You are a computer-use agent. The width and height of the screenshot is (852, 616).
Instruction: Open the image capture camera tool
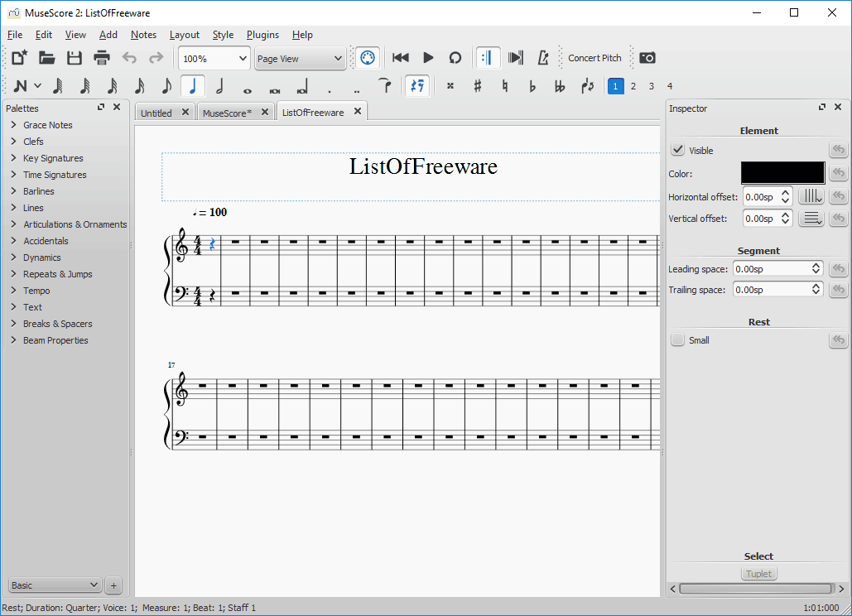[647, 58]
